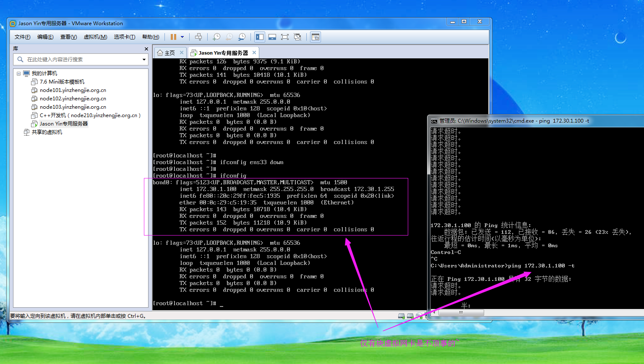Click the cmd ping statistics line for 172.30.1.100

[481, 225]
